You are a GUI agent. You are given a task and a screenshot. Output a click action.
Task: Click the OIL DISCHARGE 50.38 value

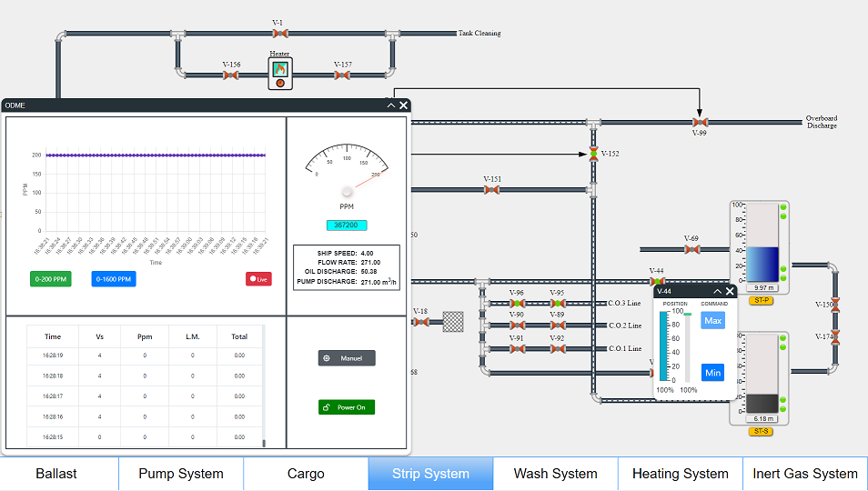[x=368, y=272]
